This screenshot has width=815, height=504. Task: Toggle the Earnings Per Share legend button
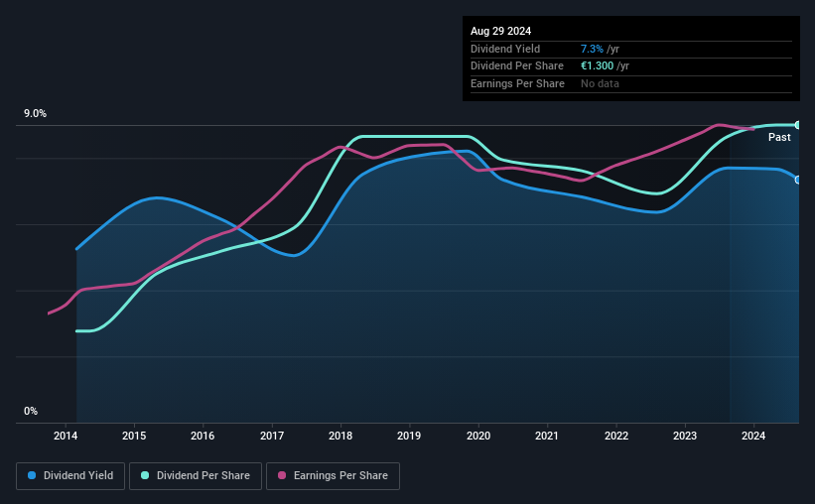tap(333, 476)
